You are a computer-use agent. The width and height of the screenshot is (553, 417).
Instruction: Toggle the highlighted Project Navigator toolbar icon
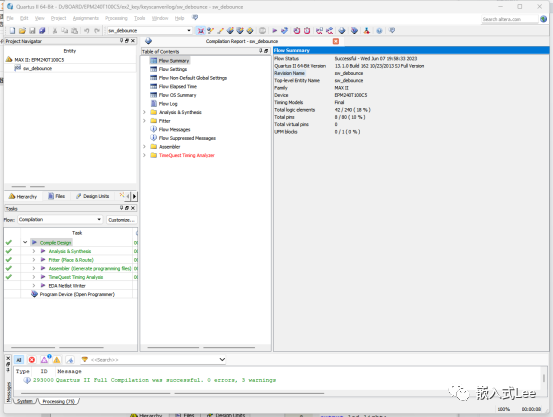pos(201,31)
